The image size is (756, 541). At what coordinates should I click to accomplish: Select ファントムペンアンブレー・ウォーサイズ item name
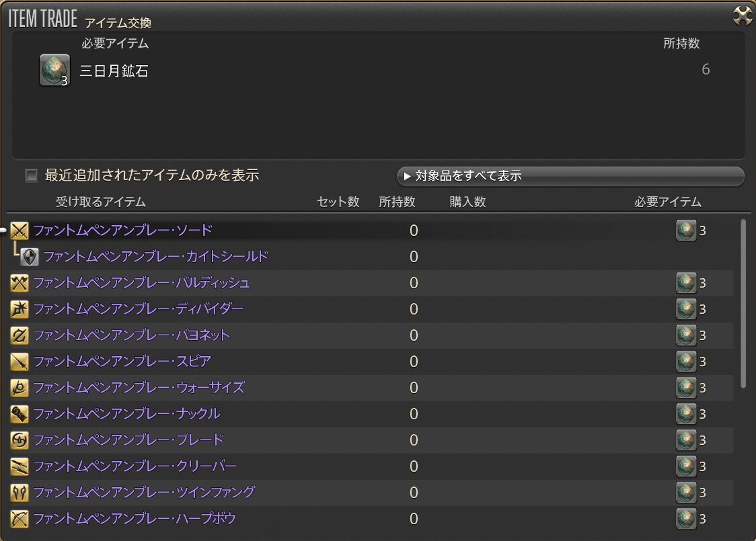(x=139, y=387)
